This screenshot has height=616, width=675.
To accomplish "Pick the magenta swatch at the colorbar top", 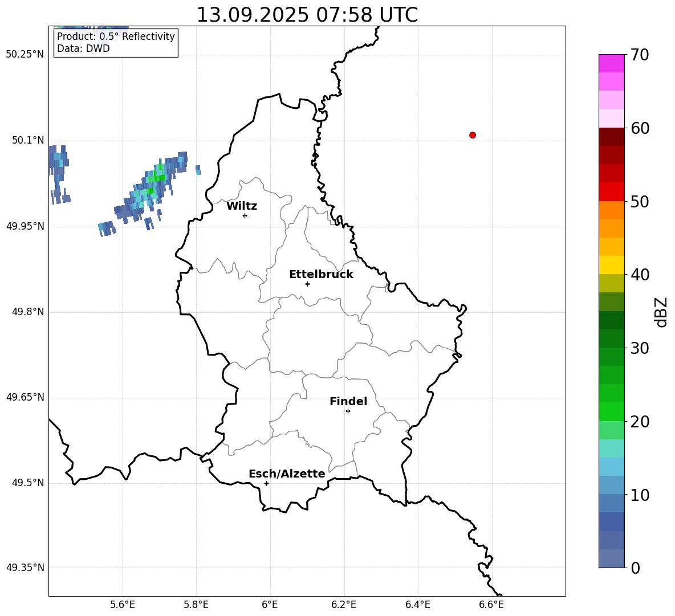I will 612,63.
